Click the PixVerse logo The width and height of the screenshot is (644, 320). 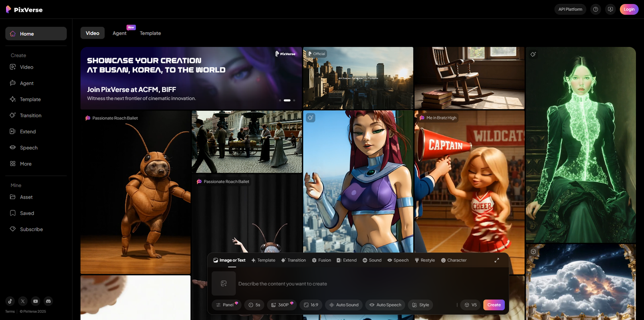24,9
